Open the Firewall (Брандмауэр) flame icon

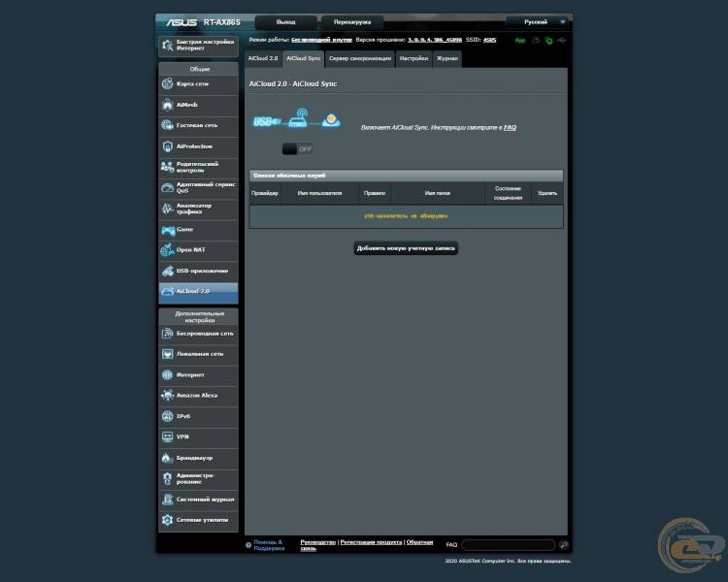[167, 458]
